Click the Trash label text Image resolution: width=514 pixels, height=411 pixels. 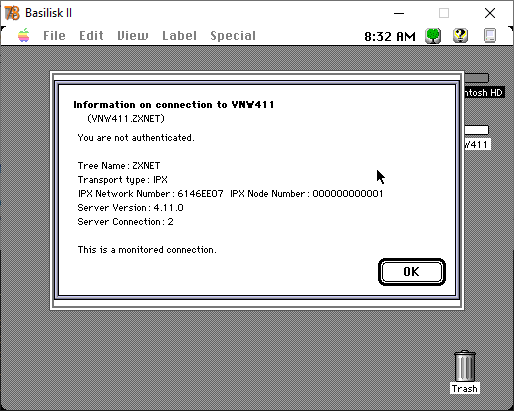click(465, 389)
